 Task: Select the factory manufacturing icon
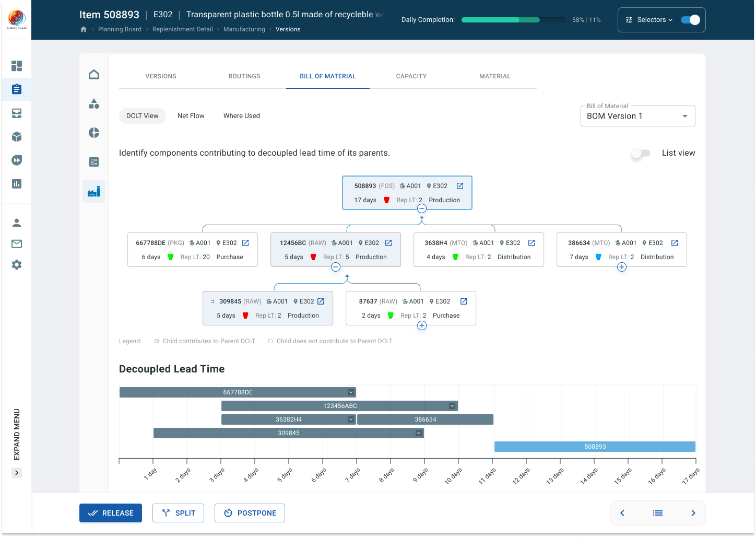point(94,191)
